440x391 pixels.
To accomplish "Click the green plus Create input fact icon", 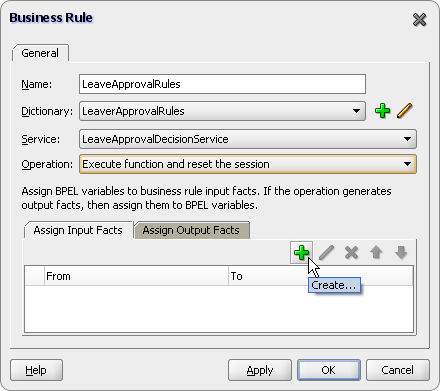I will [301, 253].
